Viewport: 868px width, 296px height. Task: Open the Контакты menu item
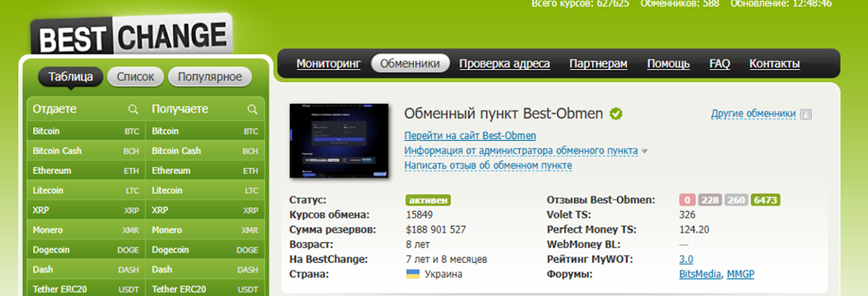coord(775,64)
